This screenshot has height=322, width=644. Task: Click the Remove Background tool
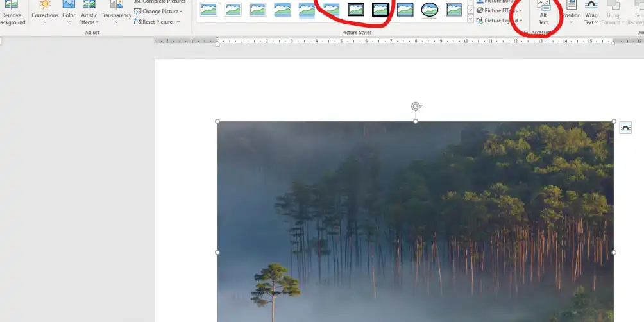(x=11, y=13)
